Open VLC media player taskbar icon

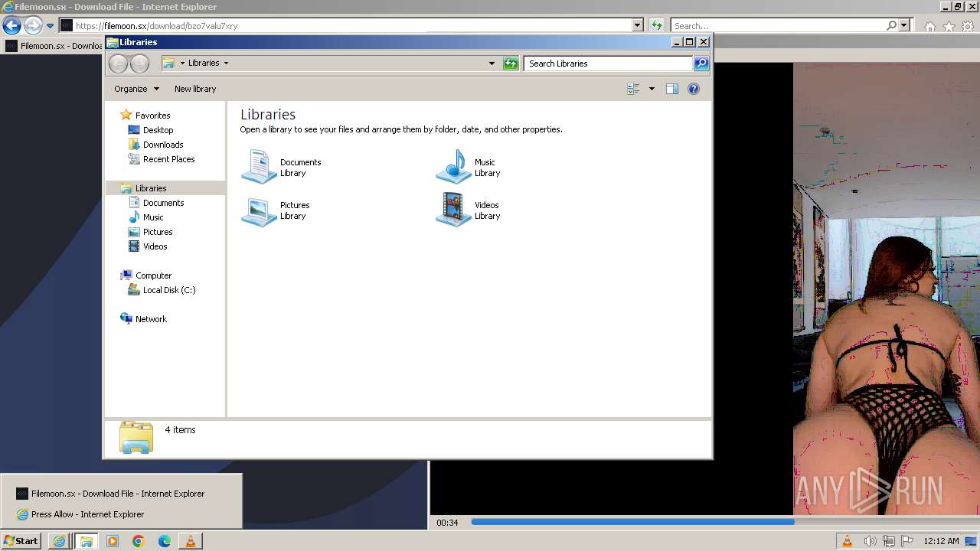point(191,541)
